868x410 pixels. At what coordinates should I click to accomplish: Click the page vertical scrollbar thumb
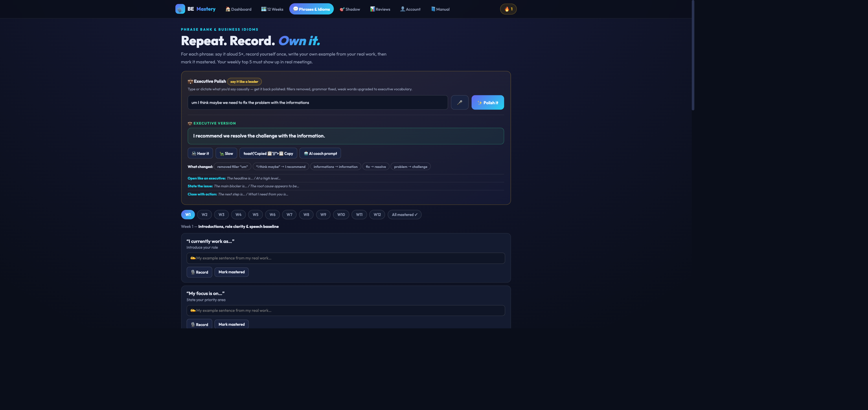tap(693, 55)
